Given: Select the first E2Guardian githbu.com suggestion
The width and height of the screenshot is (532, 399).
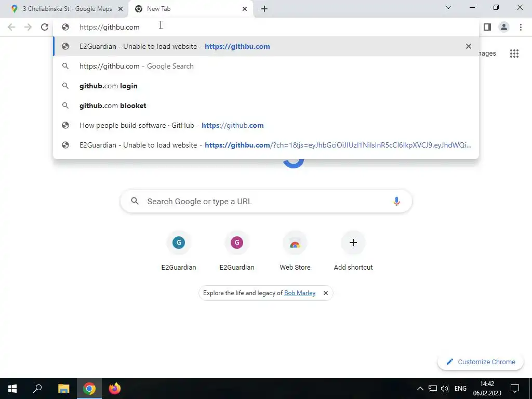Looking at the screenshot, I should (x=266, y=46).
